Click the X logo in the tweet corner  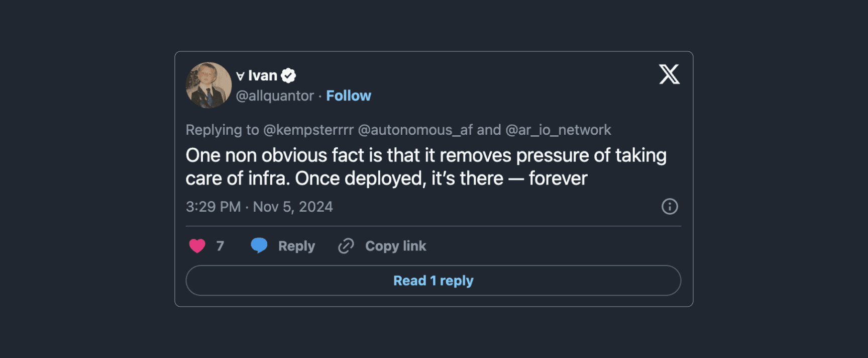click(x=669, y=74)
